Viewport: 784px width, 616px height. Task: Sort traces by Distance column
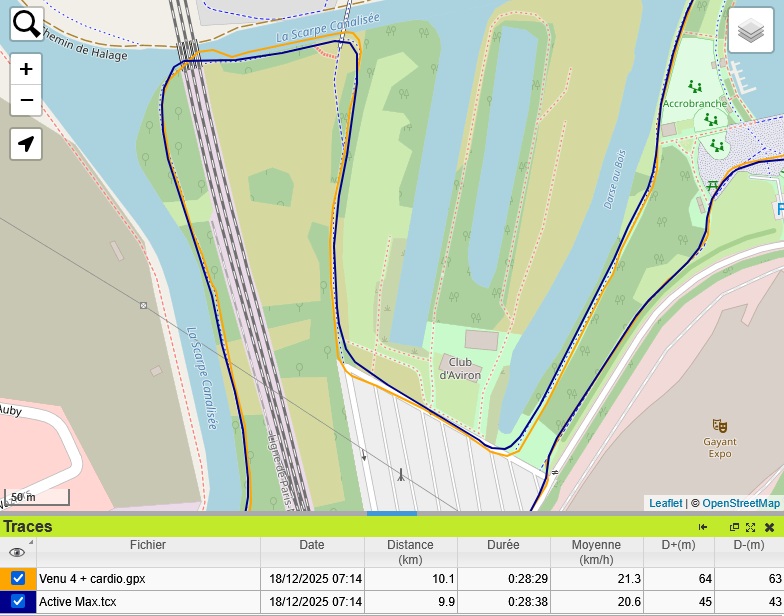(x=410, y=552)
